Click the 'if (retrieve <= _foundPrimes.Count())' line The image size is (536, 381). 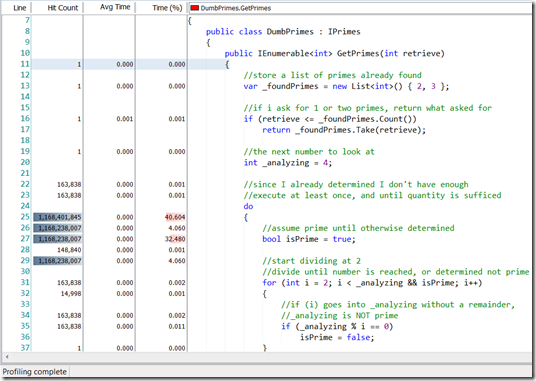pyautogui.click(x=330, y=119)
